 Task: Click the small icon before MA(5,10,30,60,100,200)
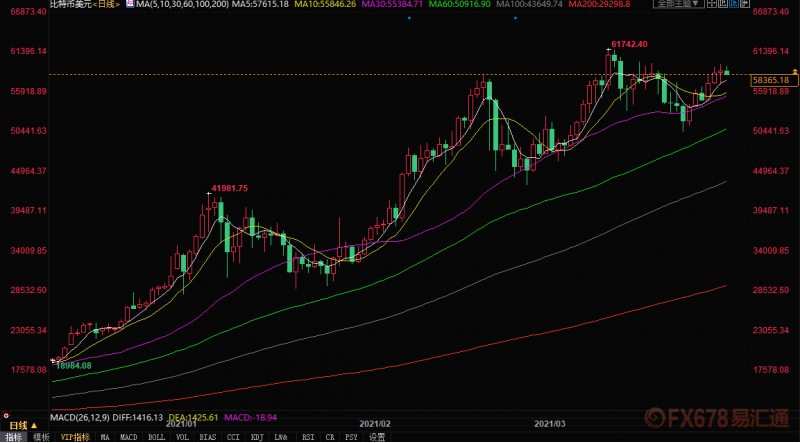tap(130, 4)
